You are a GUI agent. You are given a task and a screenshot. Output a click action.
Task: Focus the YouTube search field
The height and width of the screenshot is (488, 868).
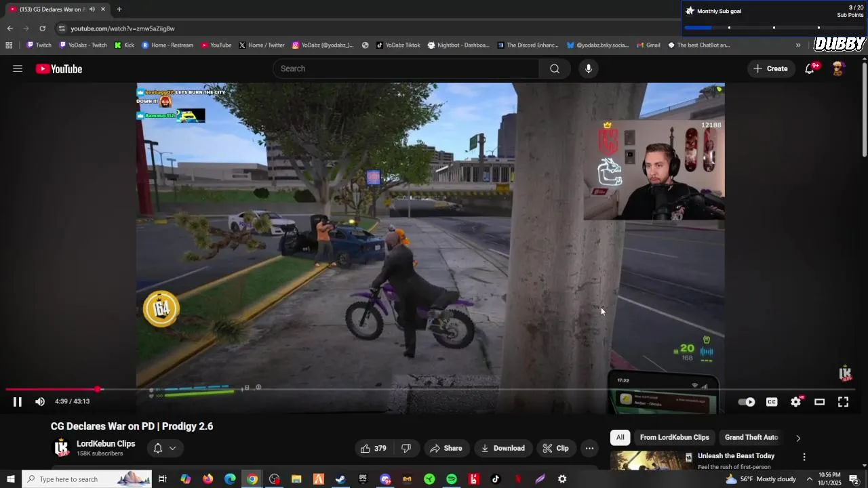pyautogui.click(x=407, y=68)
